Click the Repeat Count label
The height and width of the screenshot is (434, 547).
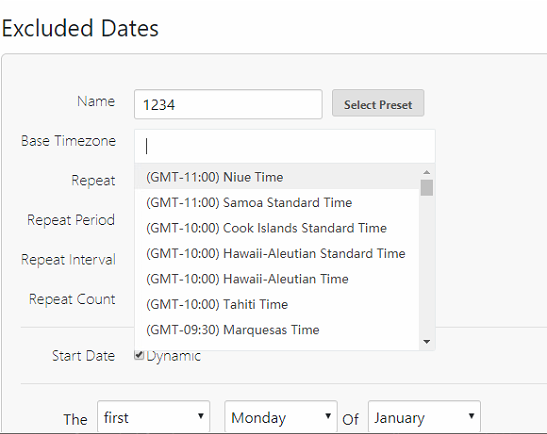tap(72, 299)
